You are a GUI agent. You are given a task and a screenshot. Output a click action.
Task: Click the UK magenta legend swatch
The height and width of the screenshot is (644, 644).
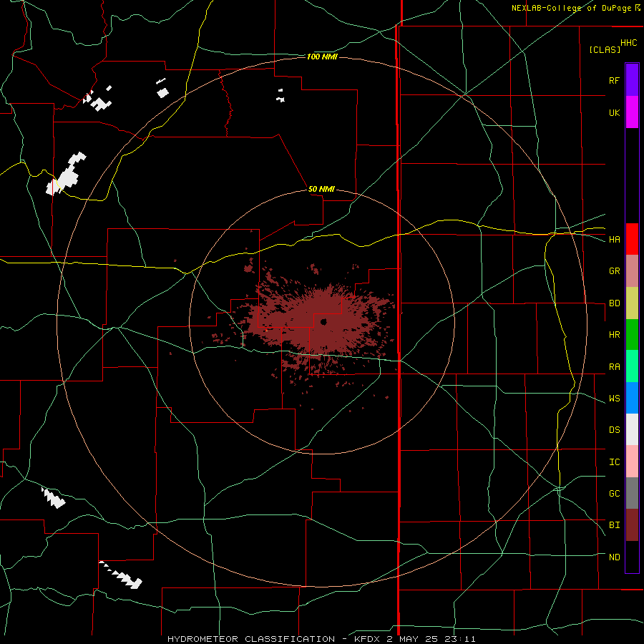click(632, 112)
